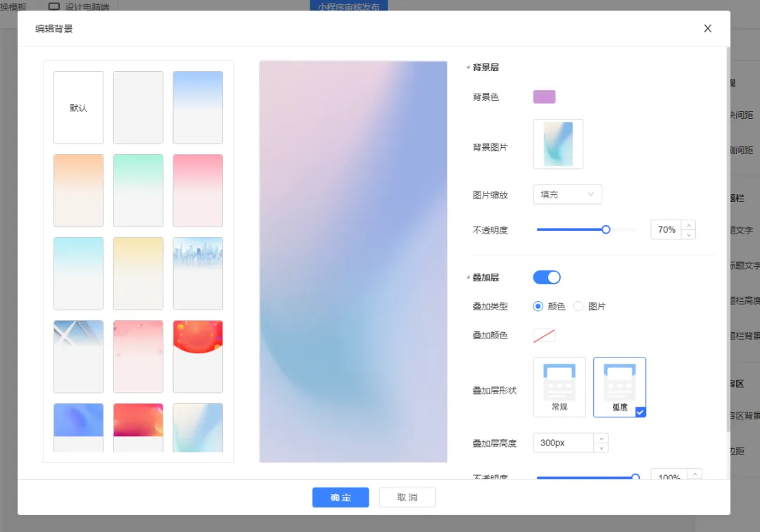Select the green mint gradient template

point(138,191)
